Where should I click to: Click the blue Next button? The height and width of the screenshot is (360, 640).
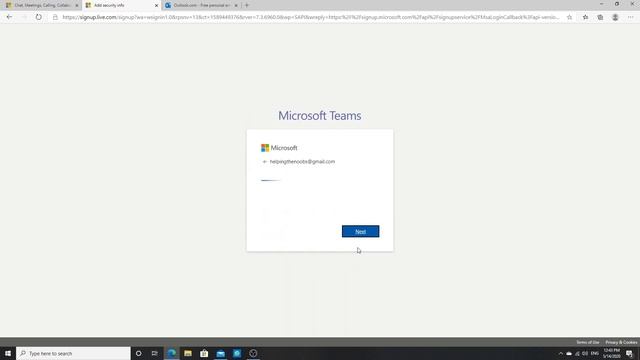[360, 231]
